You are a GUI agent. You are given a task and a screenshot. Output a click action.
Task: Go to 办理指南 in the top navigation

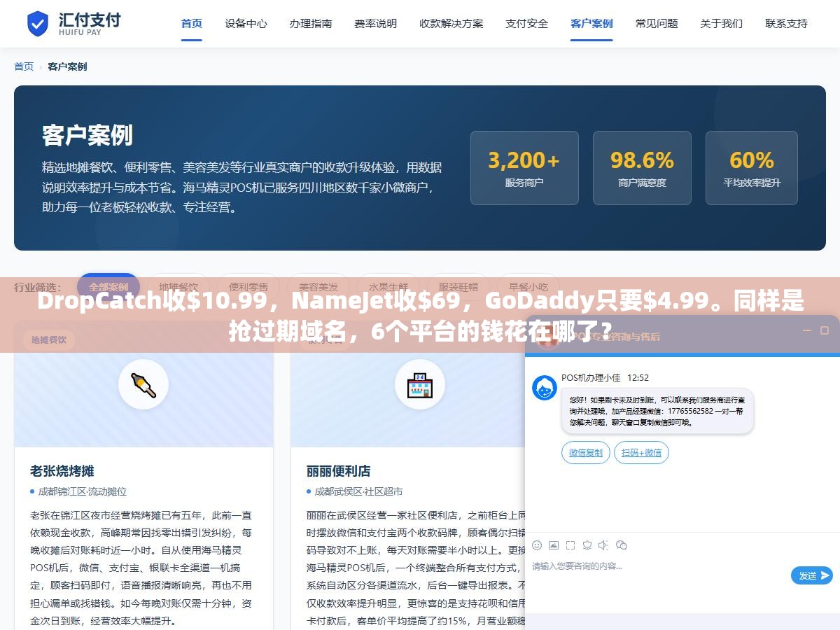(x=311, y=23)
